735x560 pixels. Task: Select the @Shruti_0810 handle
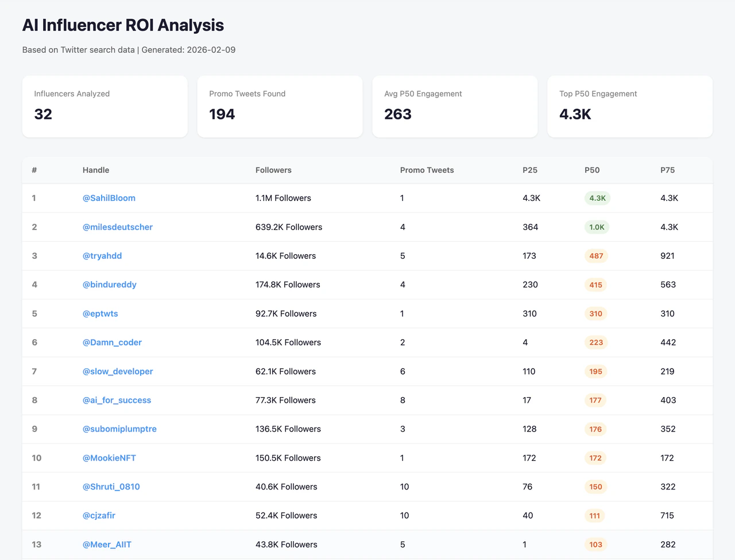point(111,487)
